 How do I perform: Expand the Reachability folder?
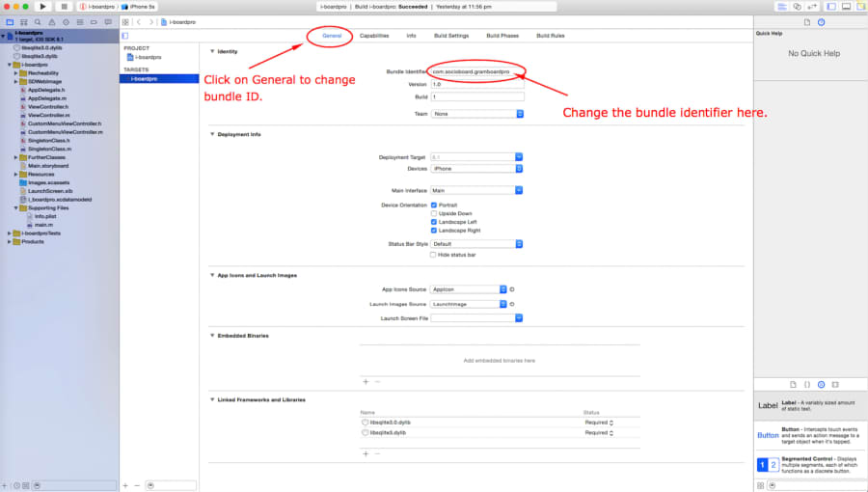coord(15,73)
